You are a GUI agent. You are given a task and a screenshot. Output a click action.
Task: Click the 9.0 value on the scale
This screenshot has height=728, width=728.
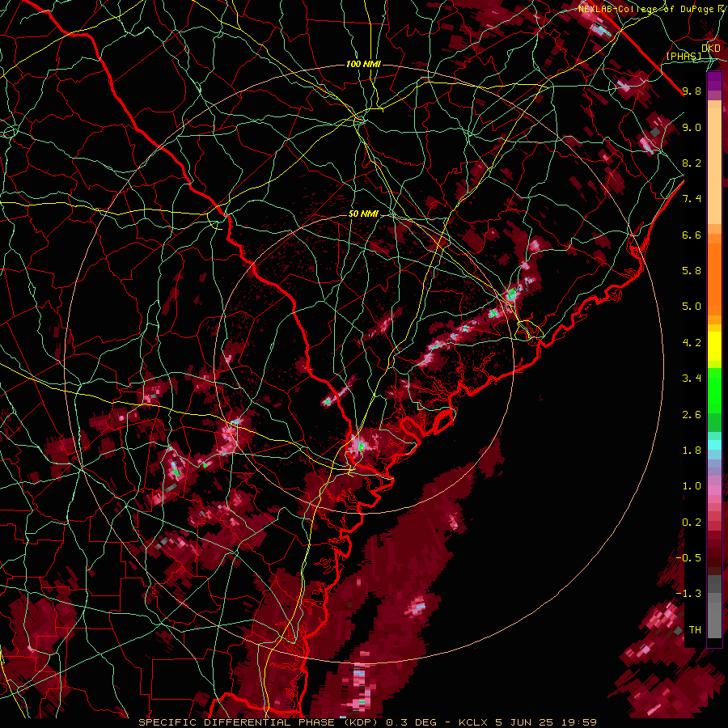(x=692, y=127)
